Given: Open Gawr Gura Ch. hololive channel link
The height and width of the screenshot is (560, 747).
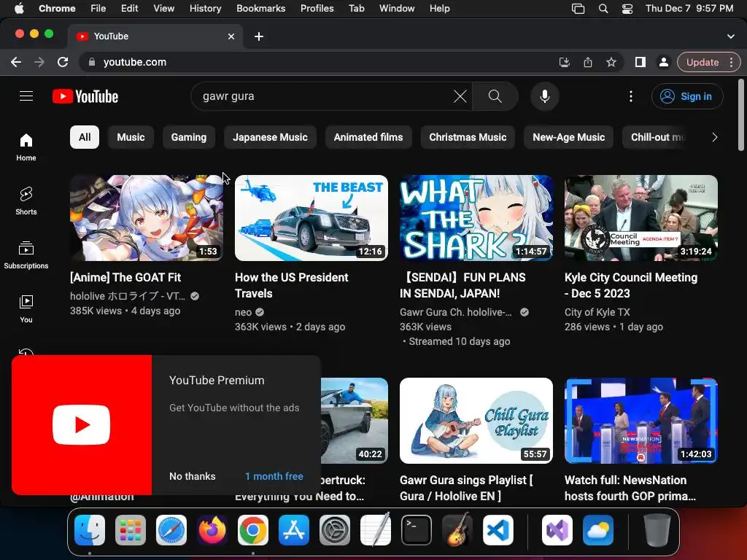Looking at the screenshot, I should [x=456, y=312].
